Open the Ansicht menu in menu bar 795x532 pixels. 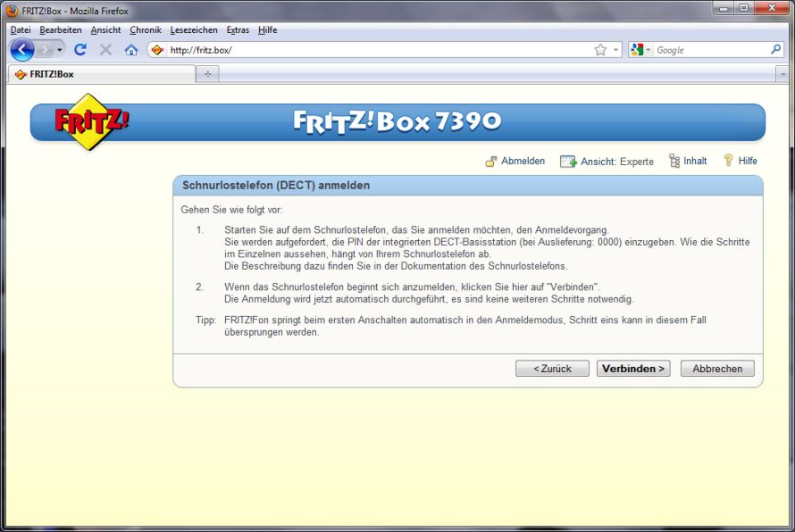(x=106, y=29)
